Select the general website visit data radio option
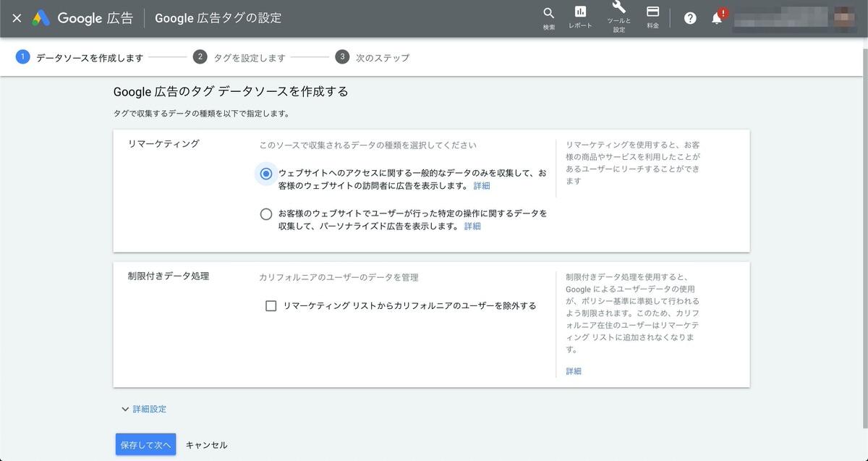This screenshot has height=461, width=868. click(266, 174)
